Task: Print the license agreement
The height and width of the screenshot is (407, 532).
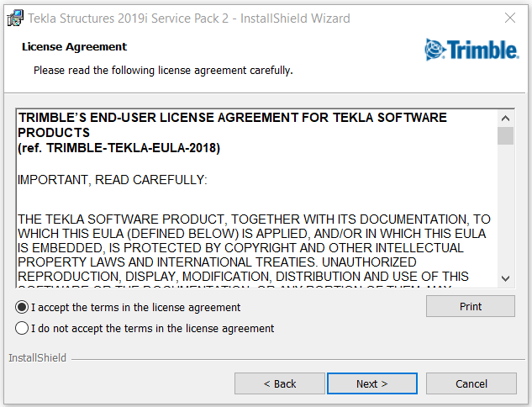Action: coord(471,306)
